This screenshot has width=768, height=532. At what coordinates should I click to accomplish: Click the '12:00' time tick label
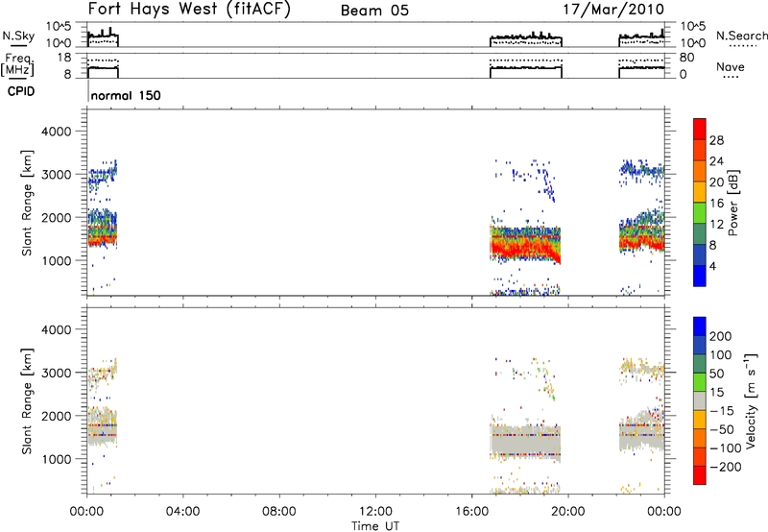coord(375,512)
